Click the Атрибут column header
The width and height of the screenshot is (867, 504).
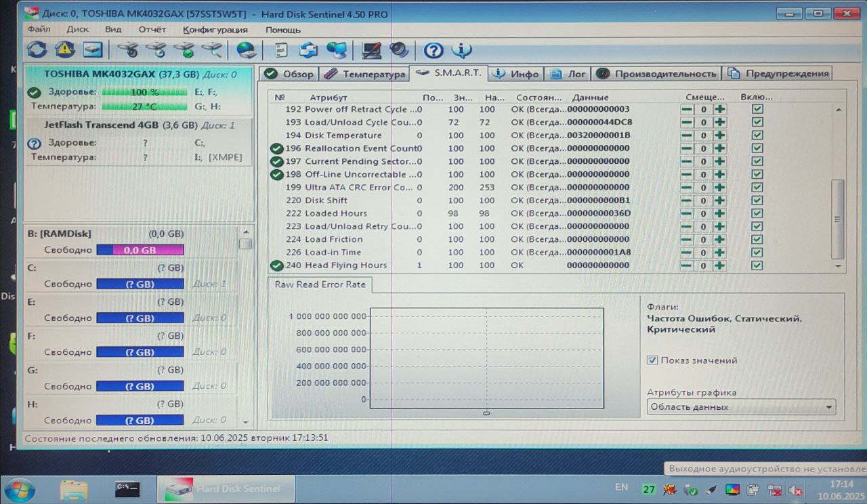(x=329, y=98)
